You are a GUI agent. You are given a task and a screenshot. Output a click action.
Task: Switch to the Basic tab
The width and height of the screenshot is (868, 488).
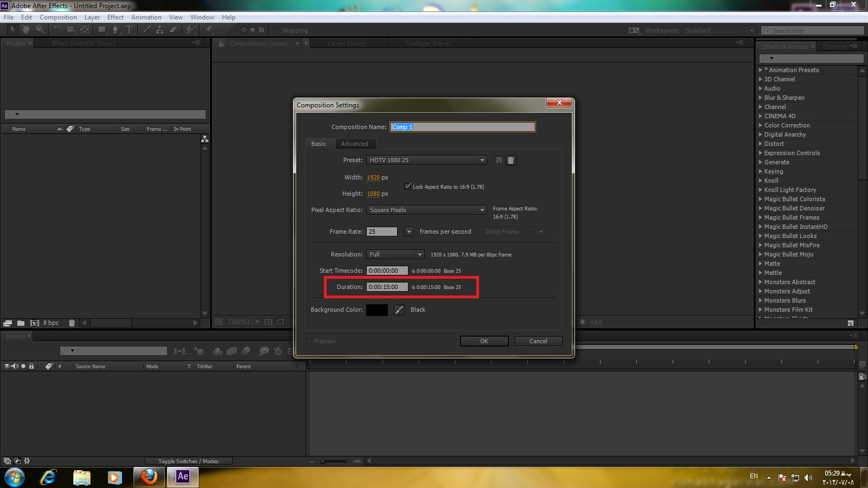[x=319, y=144]
